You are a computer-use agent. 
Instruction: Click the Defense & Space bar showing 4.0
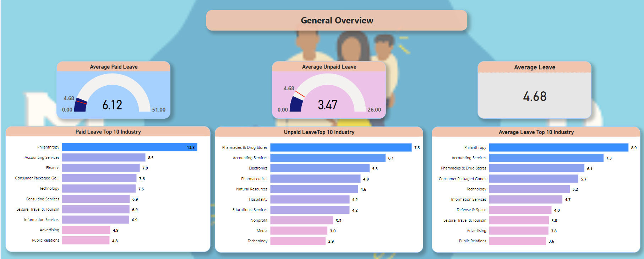520,210
